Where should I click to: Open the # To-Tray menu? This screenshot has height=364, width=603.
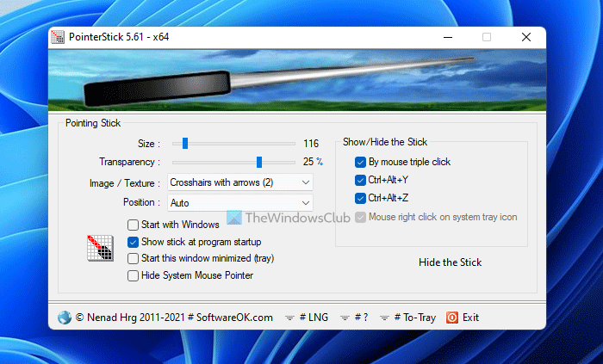pos(407,318)
